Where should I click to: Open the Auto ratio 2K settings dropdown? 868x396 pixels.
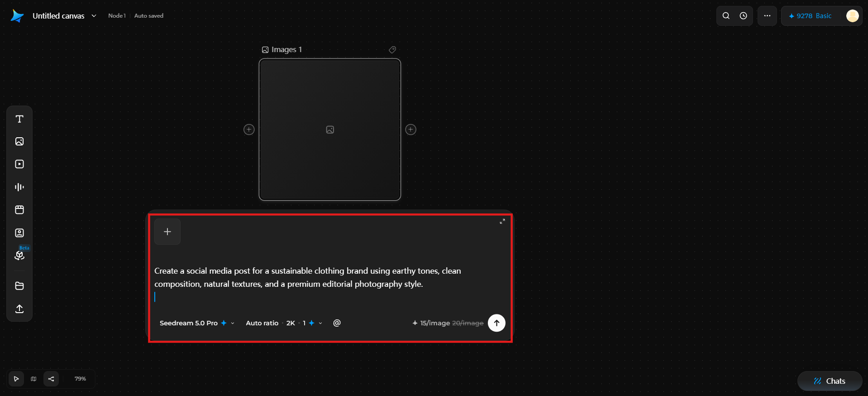284,323
